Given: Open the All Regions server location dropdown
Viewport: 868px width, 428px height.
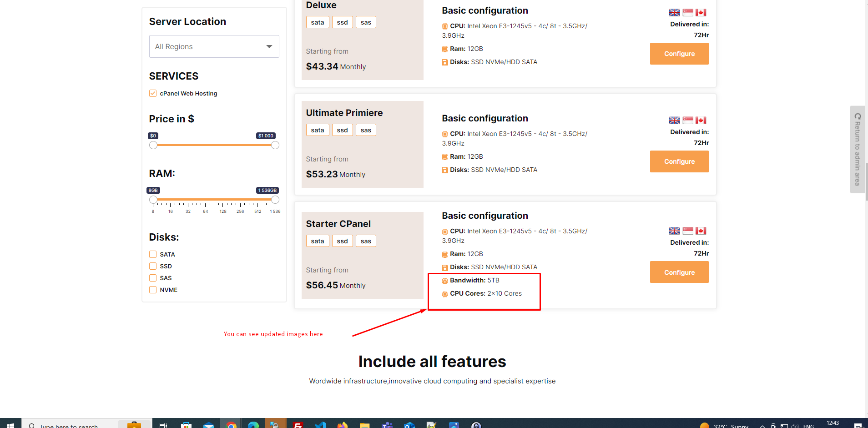Looking at the screenshot, I should click(x=214, y=46).
